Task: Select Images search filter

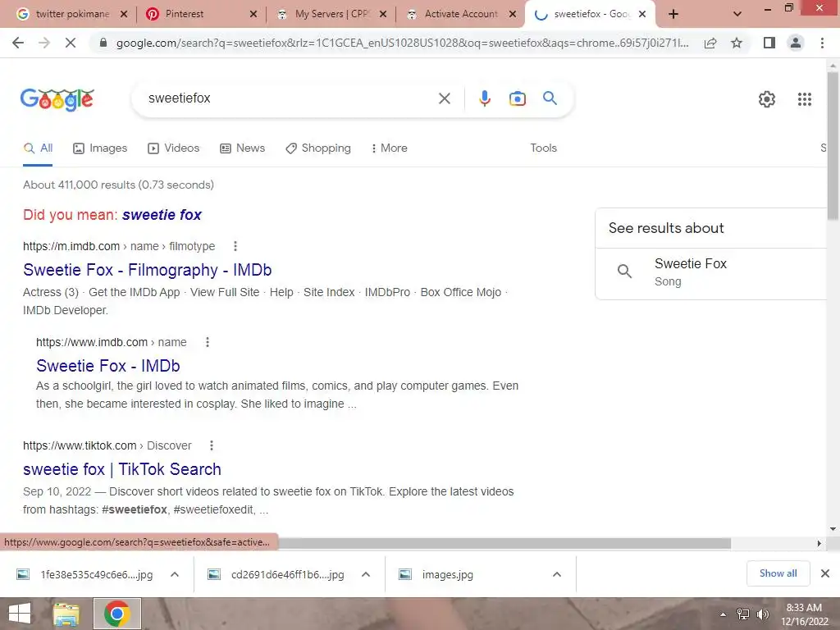Action: pos(100,148)
